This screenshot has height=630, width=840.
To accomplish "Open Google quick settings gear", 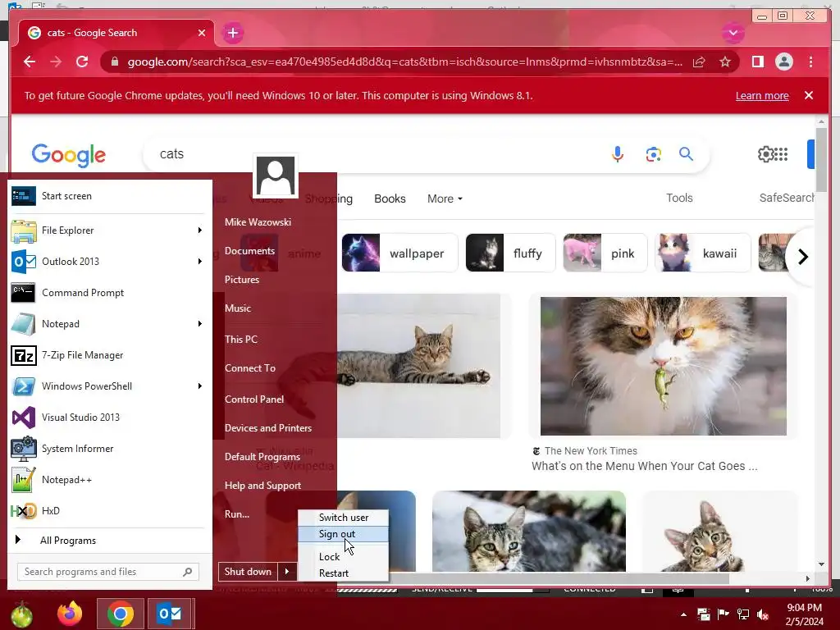I will [765, 154].
